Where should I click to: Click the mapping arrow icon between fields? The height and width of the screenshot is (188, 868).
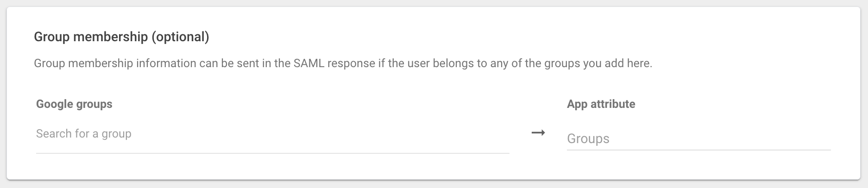[x=538, y=133]
